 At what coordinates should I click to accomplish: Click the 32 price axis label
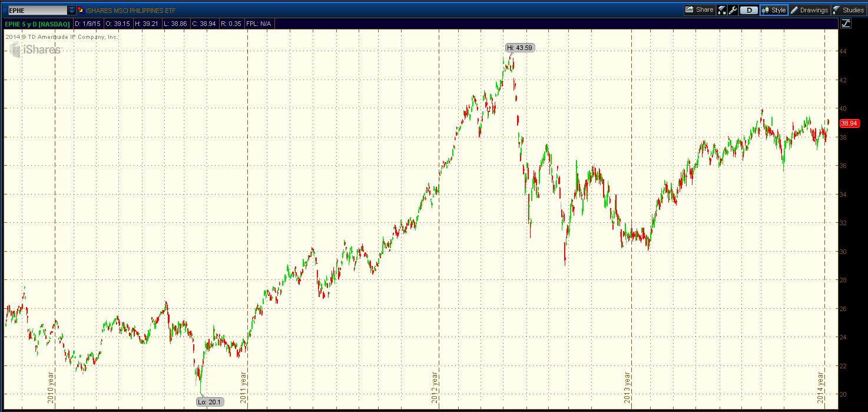843,223
